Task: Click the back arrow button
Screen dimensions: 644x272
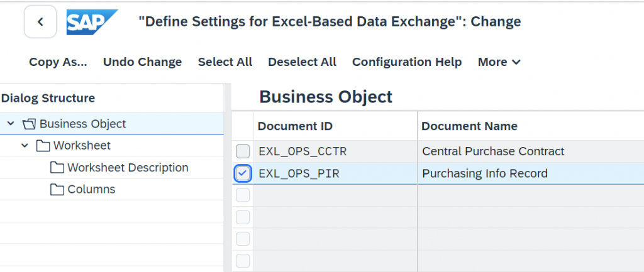Action: (40, 22)
